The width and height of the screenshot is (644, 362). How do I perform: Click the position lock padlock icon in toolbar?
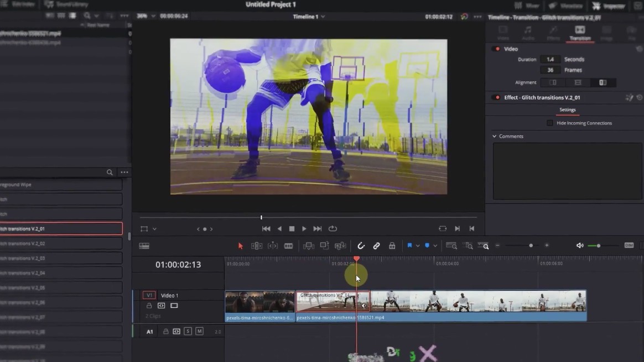(392, 246)
